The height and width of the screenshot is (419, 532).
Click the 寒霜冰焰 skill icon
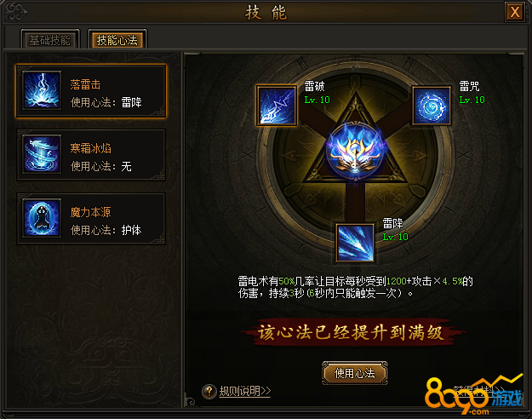pyautogui.click(x=42, y=154)
